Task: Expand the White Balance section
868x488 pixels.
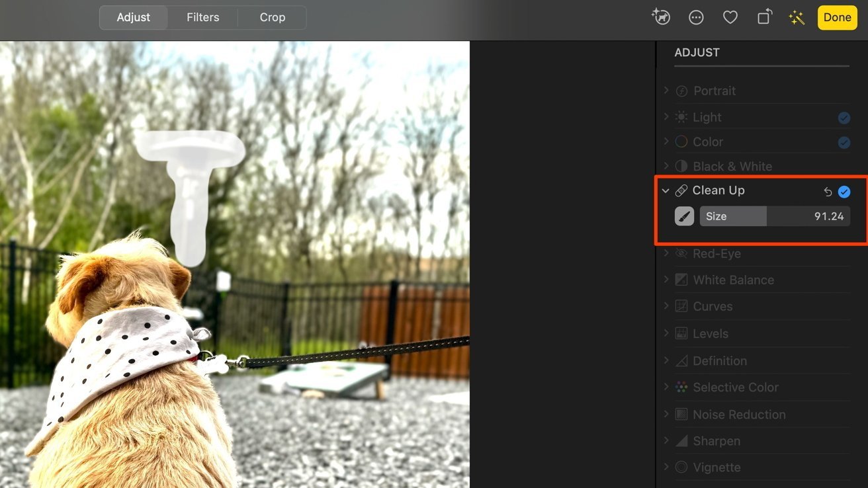Action: [x=666, y=280]
